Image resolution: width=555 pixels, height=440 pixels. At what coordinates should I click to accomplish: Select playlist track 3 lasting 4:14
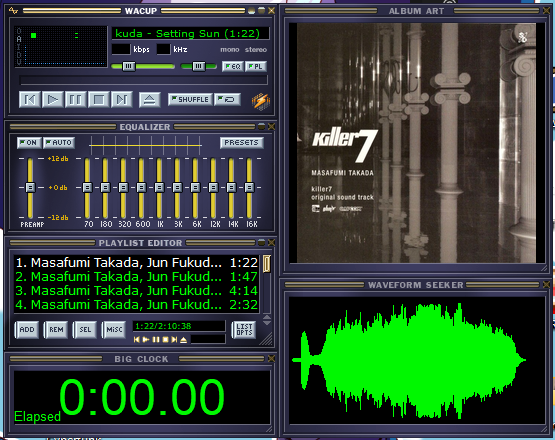point(137,291)
